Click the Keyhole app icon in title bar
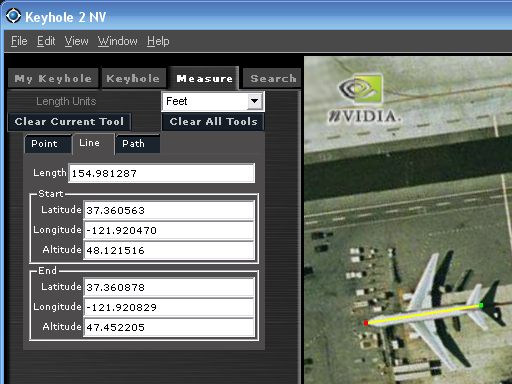This screenshot has width=512, height=384. [13, 16]
